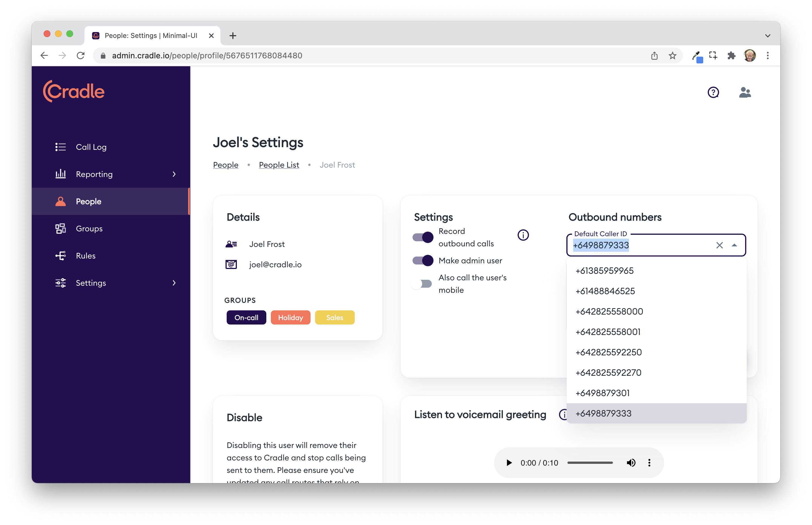Screen dimensions: 812x525
Task: Bookmark this page with star icon
Action: (x=672, y=56)
